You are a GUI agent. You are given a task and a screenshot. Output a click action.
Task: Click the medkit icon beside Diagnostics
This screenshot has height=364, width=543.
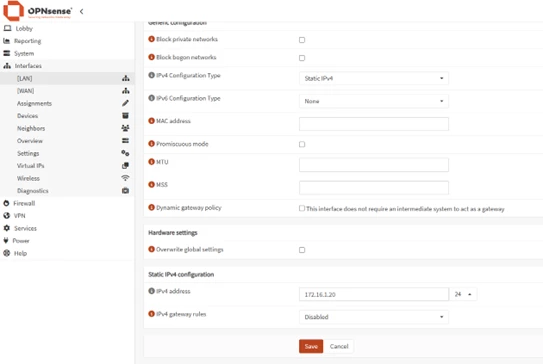(125, 190)
